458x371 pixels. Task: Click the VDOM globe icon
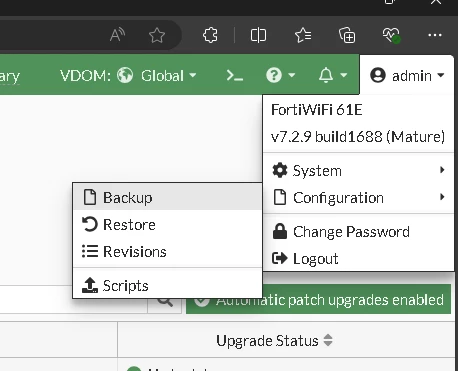coord(125,75)
